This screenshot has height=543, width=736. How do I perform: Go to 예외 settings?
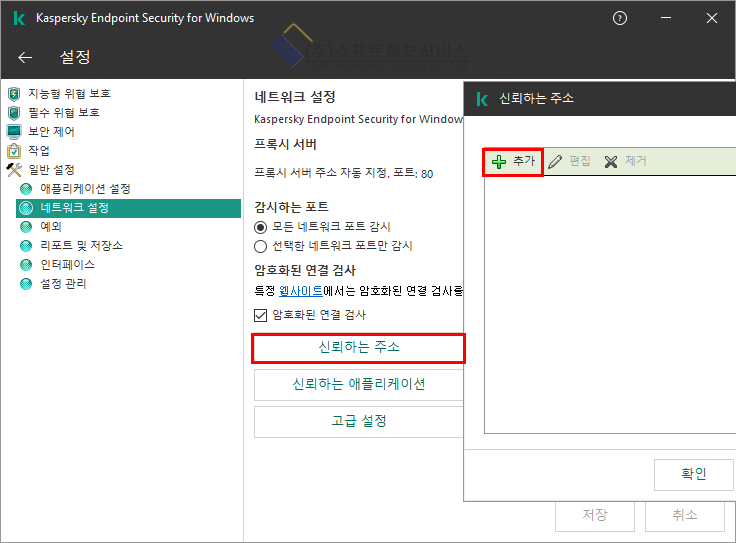coord(51,227)
